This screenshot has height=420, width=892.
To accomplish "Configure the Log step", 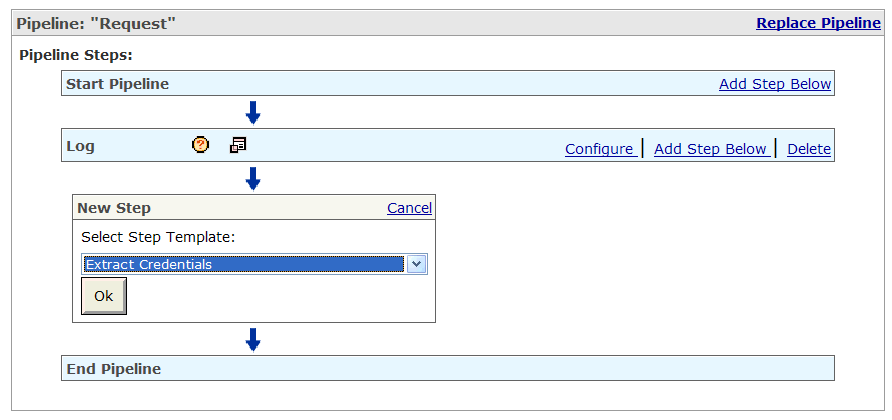I will click(600, 149).
